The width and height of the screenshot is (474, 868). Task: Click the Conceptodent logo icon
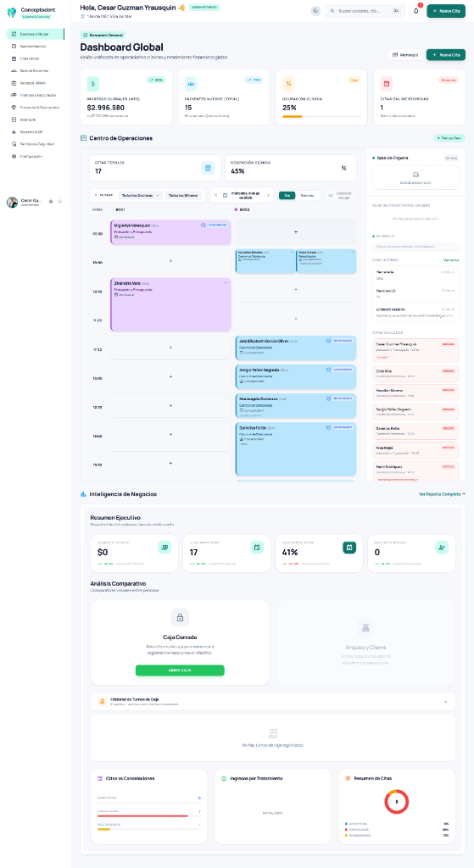coord(12,12)
